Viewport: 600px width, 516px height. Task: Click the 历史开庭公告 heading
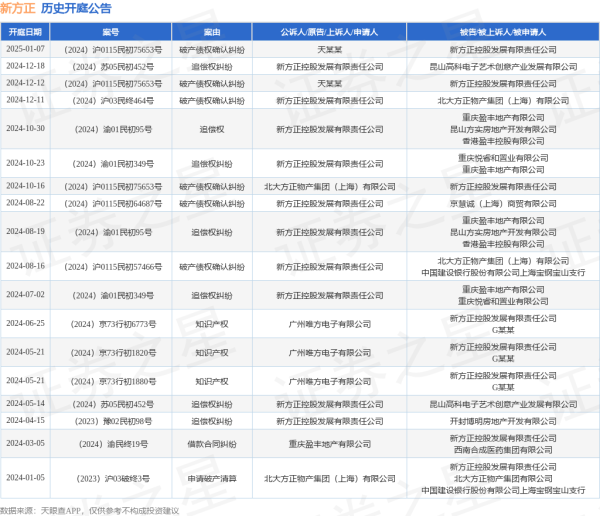pyautogui.click(x=76, y=8)
